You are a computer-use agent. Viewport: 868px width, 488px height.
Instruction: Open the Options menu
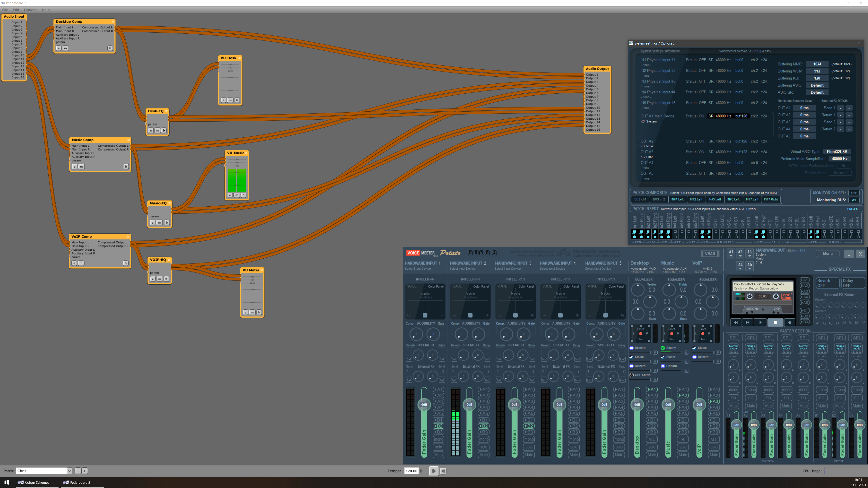30,10
